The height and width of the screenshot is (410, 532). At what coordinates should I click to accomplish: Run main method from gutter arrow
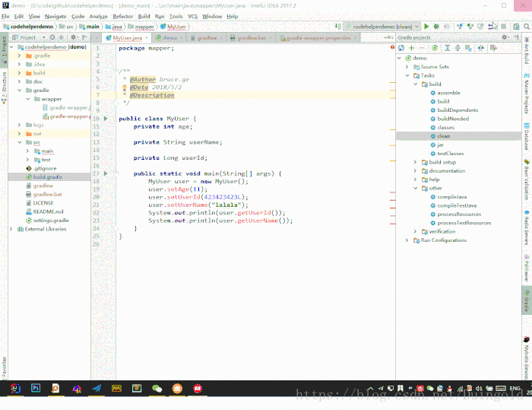coord(106,173)
